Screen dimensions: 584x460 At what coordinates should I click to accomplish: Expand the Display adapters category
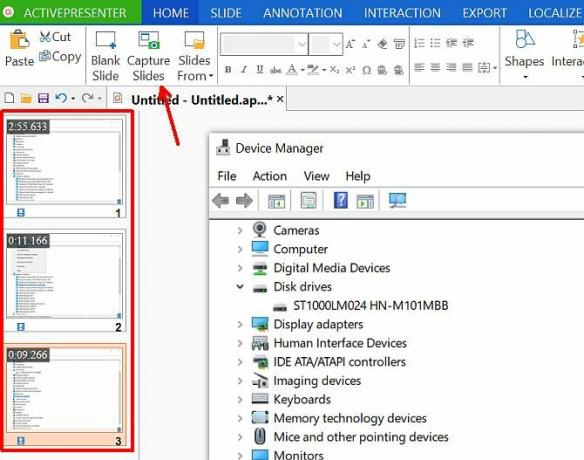(x=240, y=324)
